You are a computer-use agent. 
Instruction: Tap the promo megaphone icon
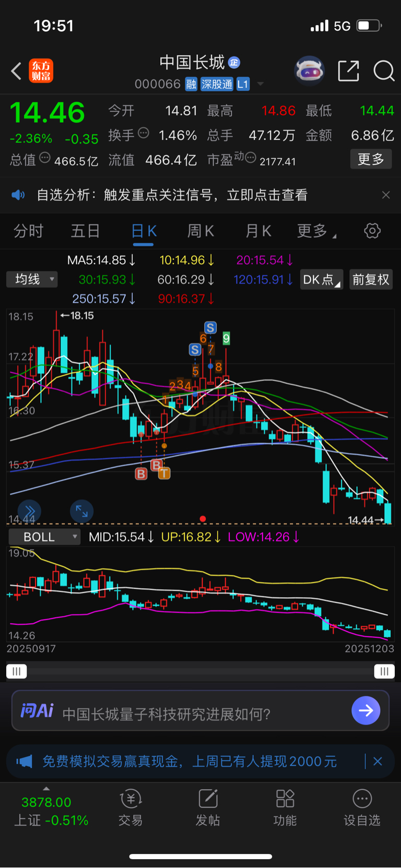pos(24,762)
